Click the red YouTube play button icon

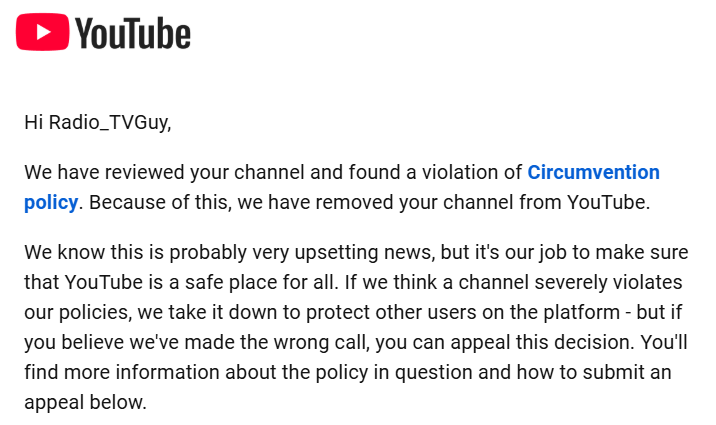point(42,32)
